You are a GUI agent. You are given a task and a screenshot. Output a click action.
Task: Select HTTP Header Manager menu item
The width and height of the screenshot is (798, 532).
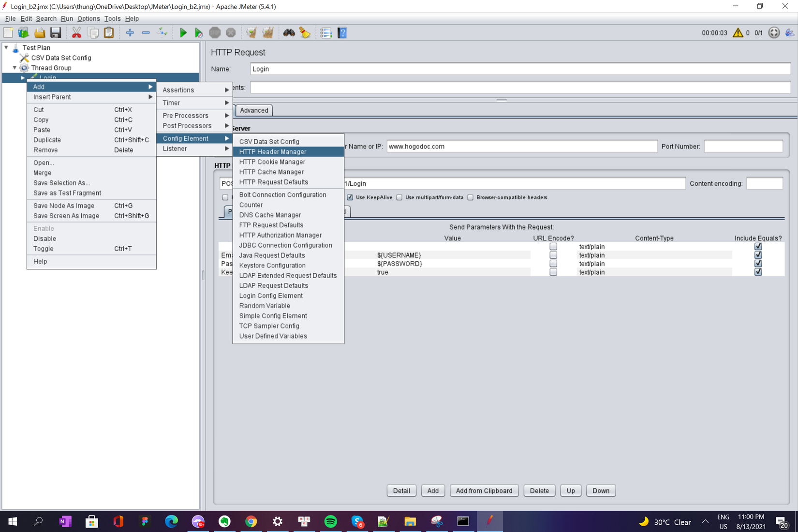tap(273, 152)
